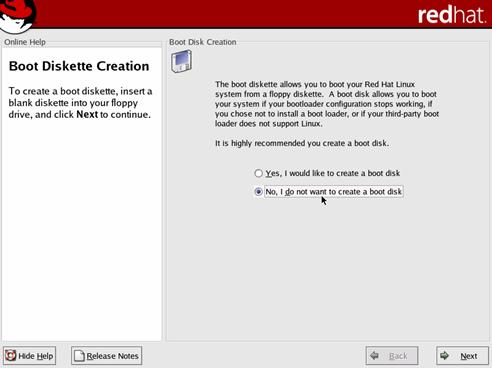Image resolution: width=492 pixels, height=368 pixels.
Task: Click the "Online Help" panel label
Action: click(25, 42)
